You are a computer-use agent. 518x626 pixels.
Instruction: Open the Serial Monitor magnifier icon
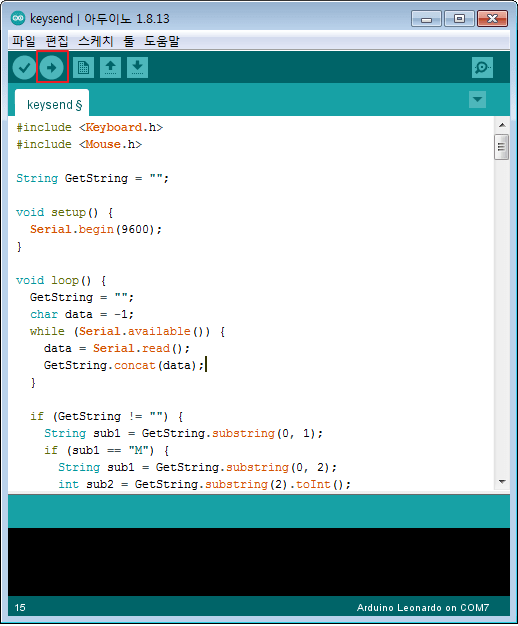coord(482,67)
